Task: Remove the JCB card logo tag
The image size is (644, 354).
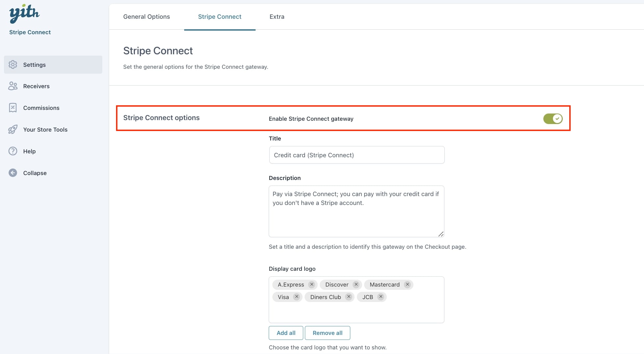Action: (x=381, y=297)
